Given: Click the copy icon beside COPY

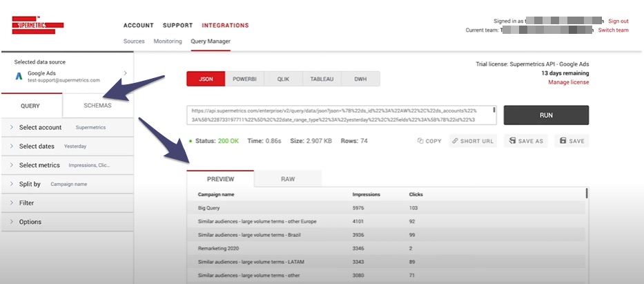Looking at the screenshot, I should 420,141.
